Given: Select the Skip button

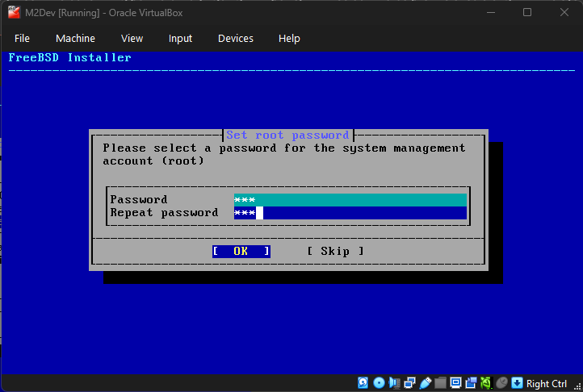Looking at the screenshot, I should 335,251.
